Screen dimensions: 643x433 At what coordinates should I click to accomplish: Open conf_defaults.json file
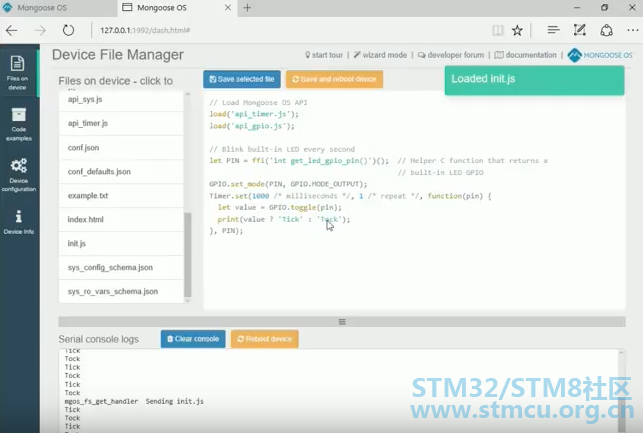click(121, 172)
